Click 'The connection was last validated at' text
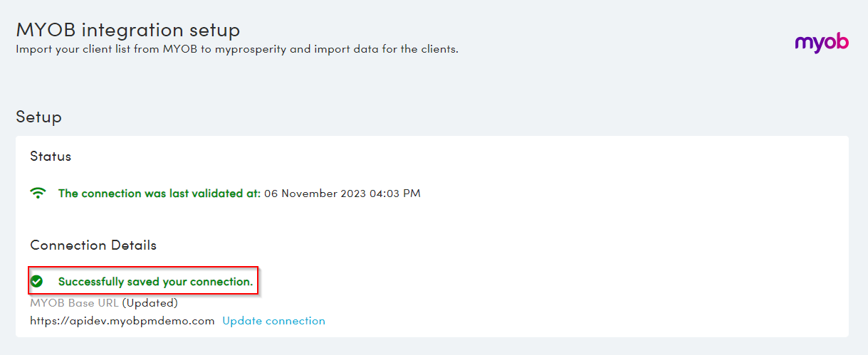The image size is (868, 355). tap(160, 194)
